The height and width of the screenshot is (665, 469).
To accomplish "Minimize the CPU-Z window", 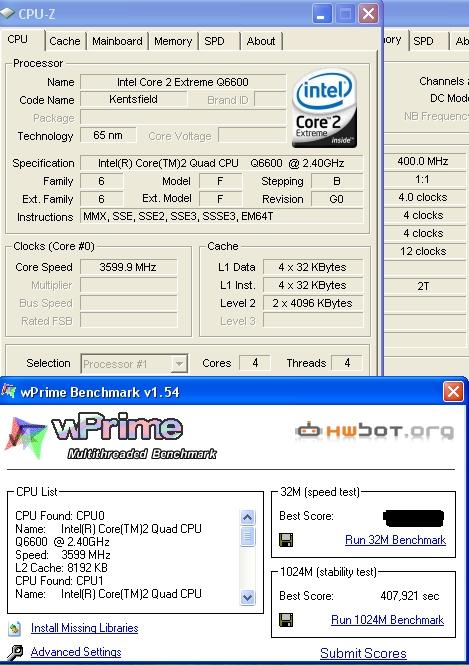I will (321, 14).
